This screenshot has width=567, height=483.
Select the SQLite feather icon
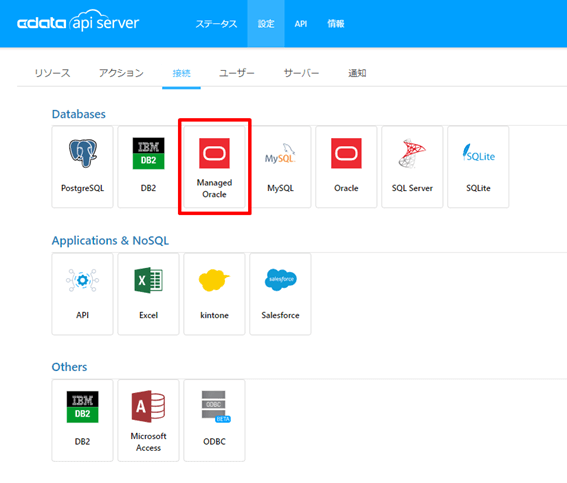478,153
